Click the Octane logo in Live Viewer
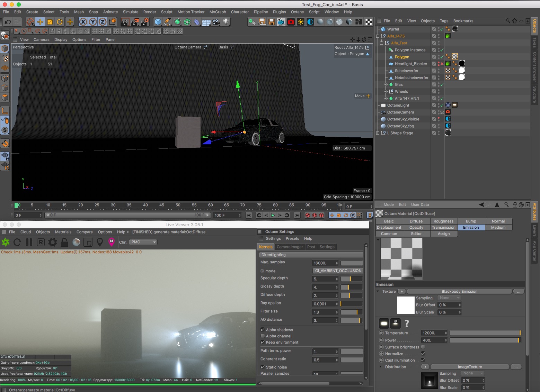This screenshot has width=540, height=392. tap(6, 242)
